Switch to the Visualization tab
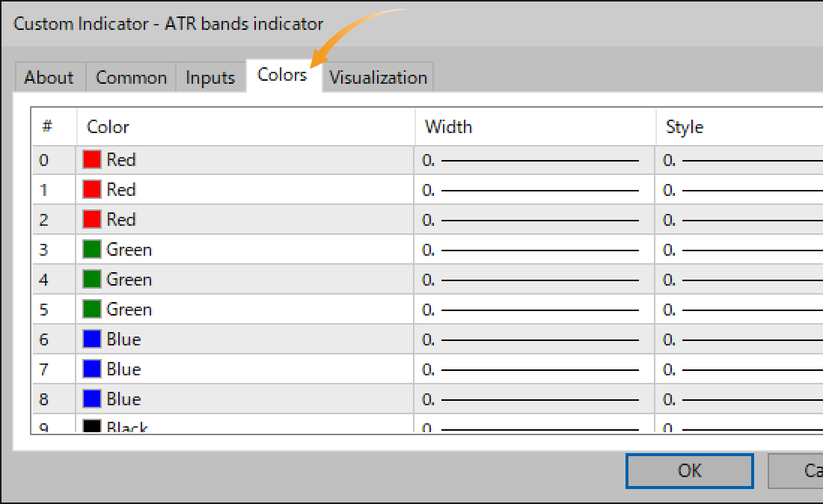 coord(378,77)
